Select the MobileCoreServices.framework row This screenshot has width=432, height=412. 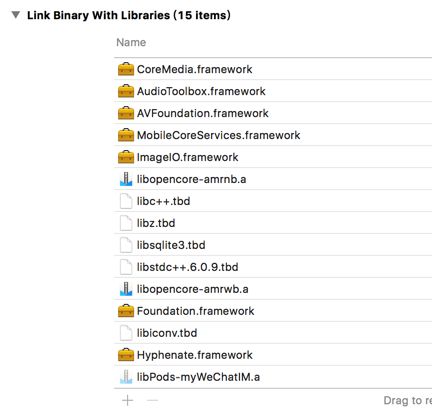273,135
